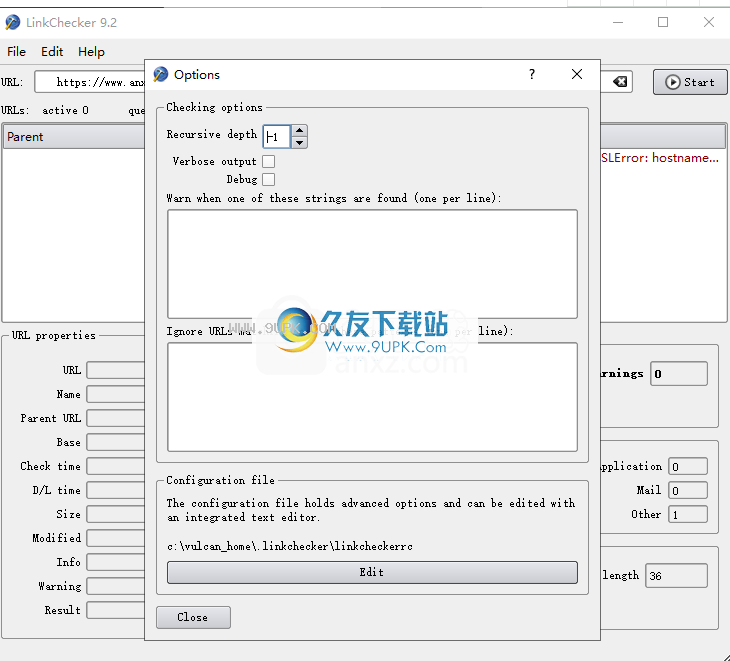730x661 pixels.
Task: Minimize the LinkChecker window
Action: 618,22
